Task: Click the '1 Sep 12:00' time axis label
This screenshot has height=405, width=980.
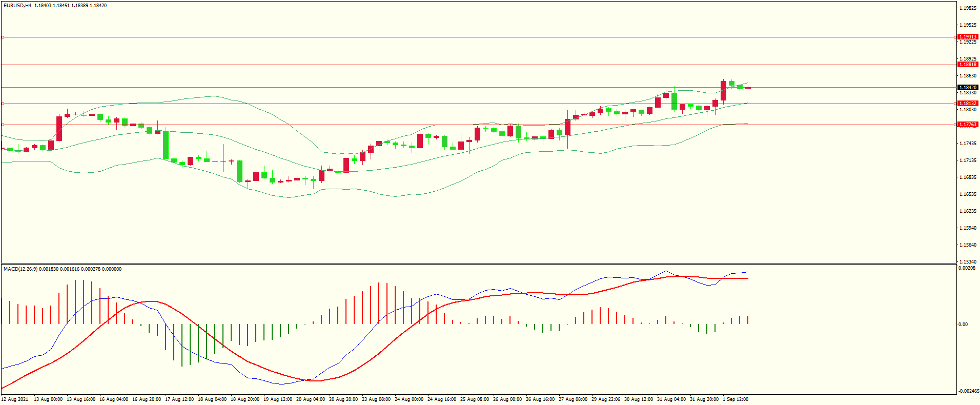Action: click(736, 399)
